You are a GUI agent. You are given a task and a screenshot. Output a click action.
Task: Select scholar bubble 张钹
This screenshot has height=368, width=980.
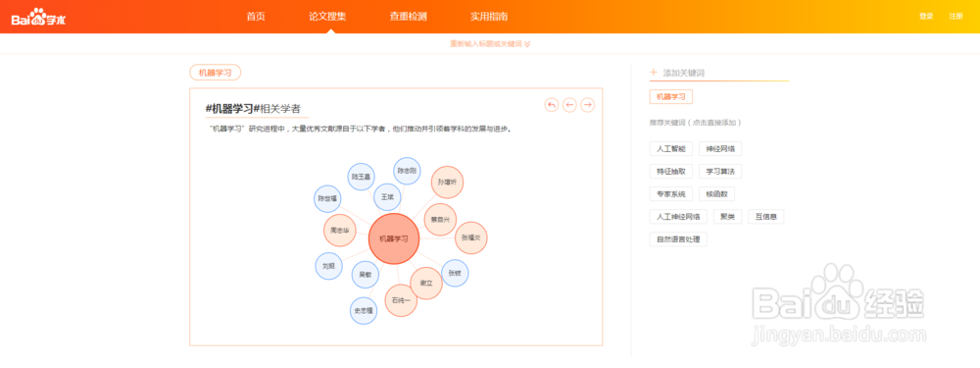[x=455, y=274]
